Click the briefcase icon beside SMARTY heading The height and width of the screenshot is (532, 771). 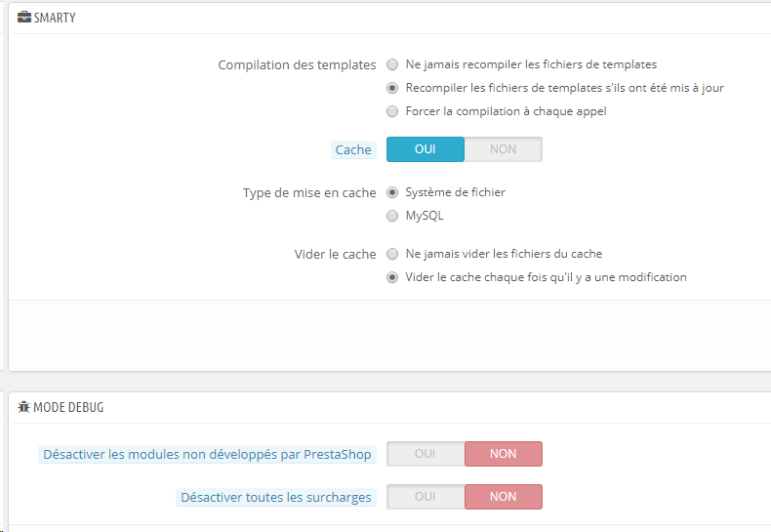point(23,18)
